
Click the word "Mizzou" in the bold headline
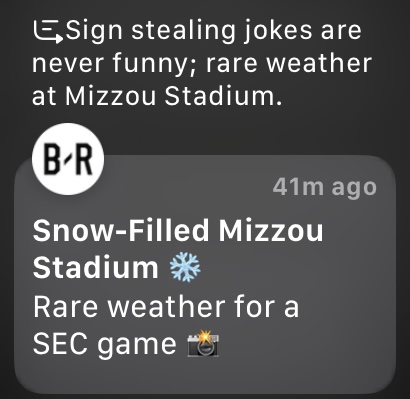click(x=271, y=231)
